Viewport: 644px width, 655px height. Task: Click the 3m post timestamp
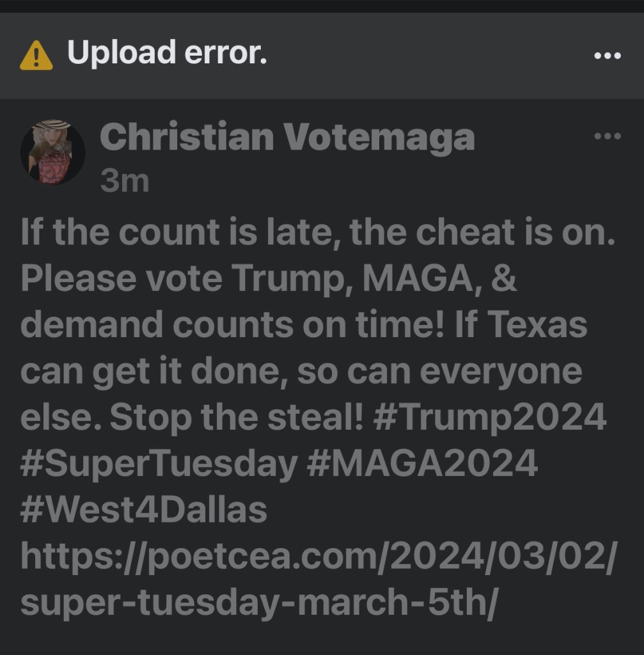124,181
